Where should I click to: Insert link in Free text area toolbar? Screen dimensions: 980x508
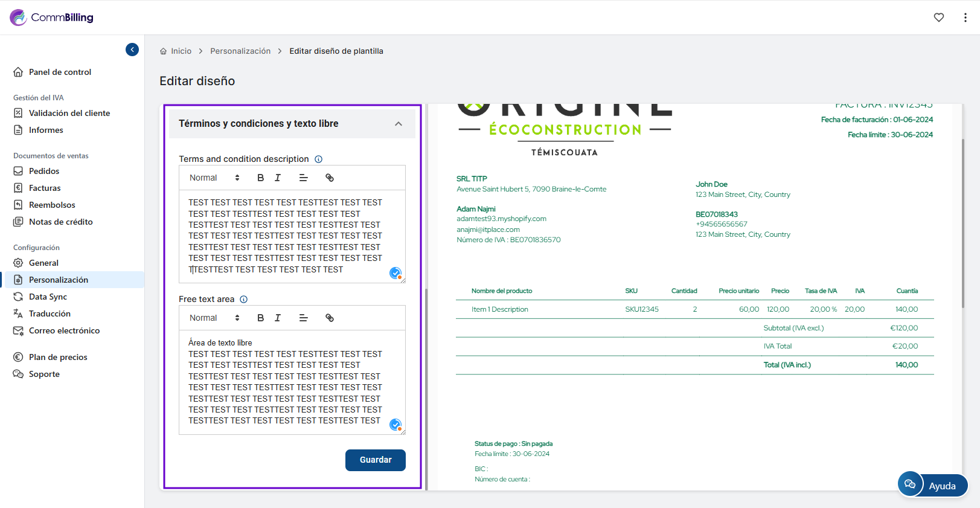tap(330, 318)
